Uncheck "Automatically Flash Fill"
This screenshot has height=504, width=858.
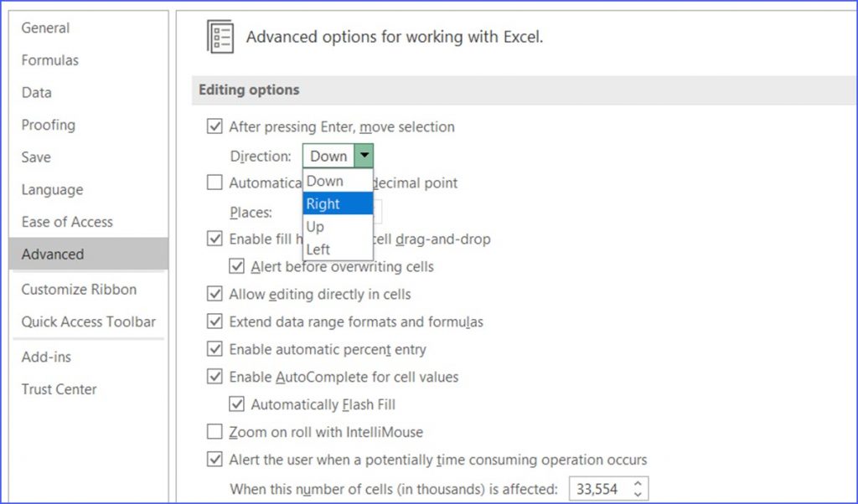coord(238,404)
